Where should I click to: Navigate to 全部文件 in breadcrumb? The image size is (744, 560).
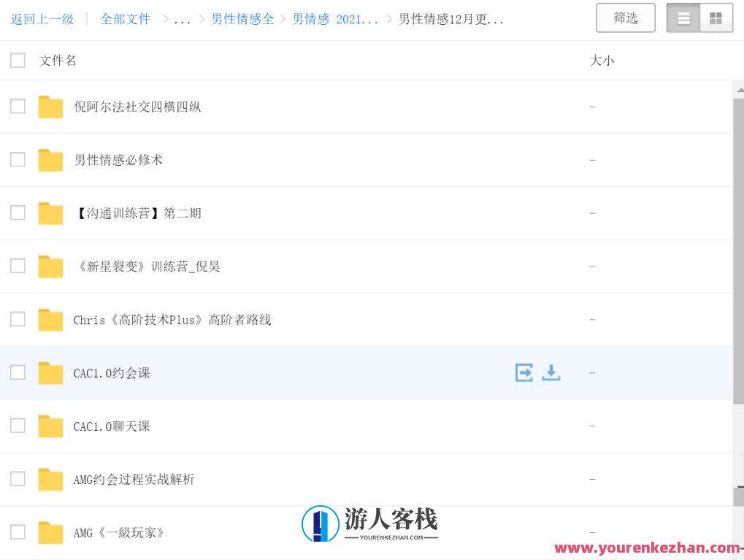(x=125, y=18)
